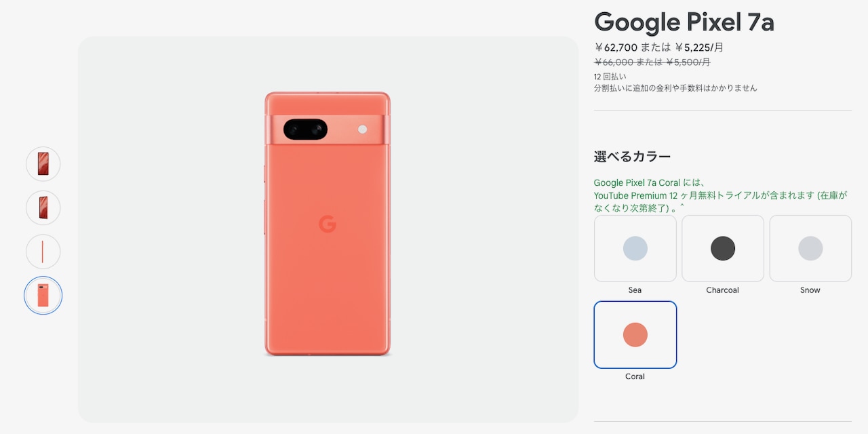Select the coral back view thumbnail
The image size is (868, 434).
coord(43,296)
